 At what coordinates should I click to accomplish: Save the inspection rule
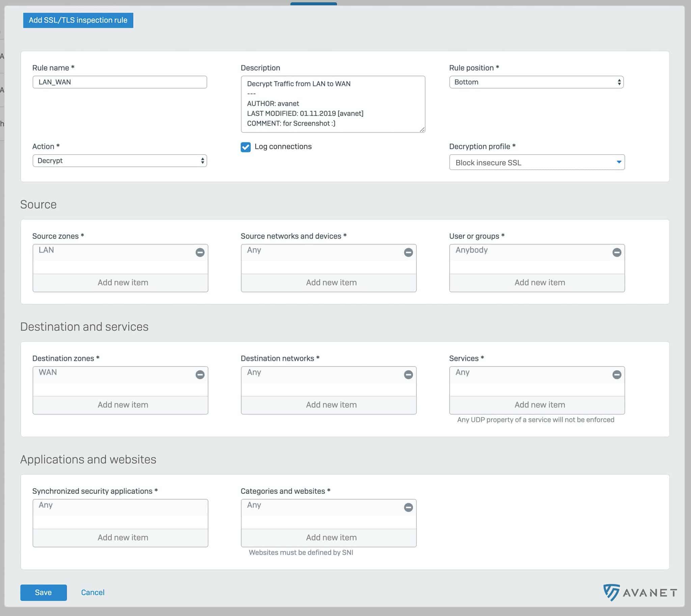(x=43, y=593)
